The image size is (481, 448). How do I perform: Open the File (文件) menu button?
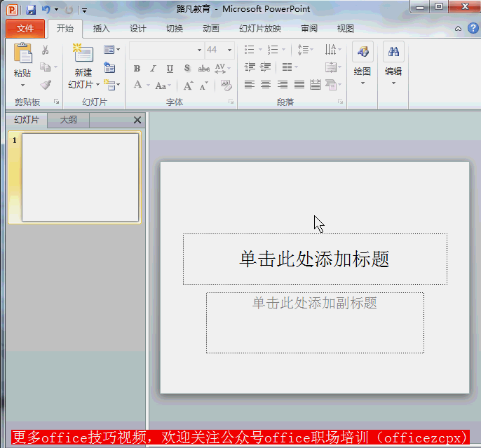25,29
